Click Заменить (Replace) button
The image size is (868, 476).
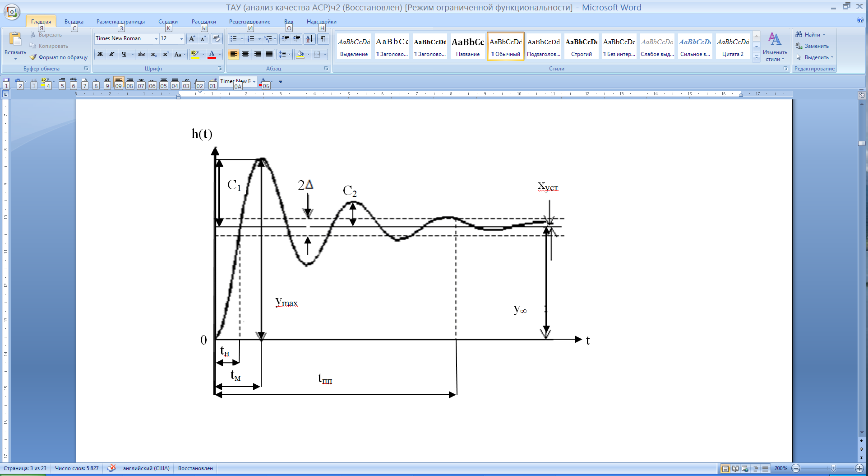pyautogui.click(x=812, y=46)
